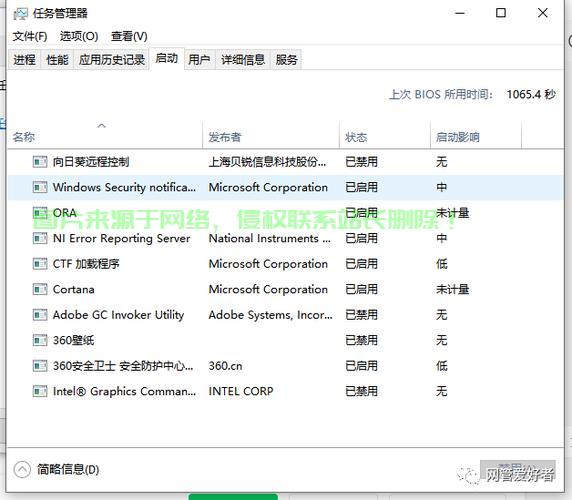
Task: Select Intel® Graphics Comman... entry name
Action: coord(124,391)
